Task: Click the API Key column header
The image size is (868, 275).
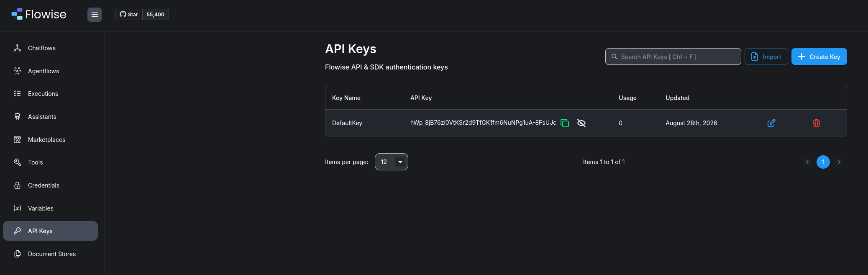Action: click(421, 98)
